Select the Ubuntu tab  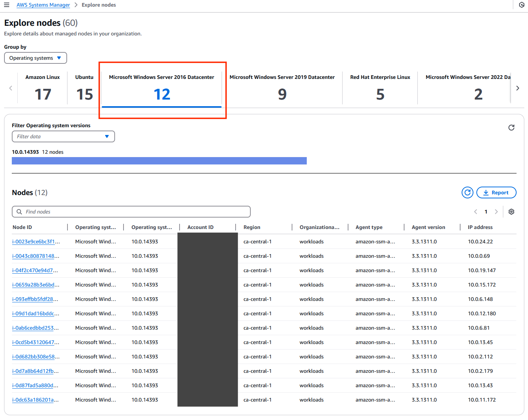[84, 88]
